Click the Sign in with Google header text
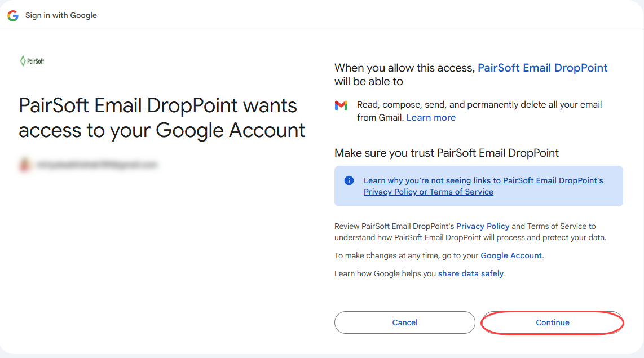Screen dimensions: 644x358 (x=61, y=15)
